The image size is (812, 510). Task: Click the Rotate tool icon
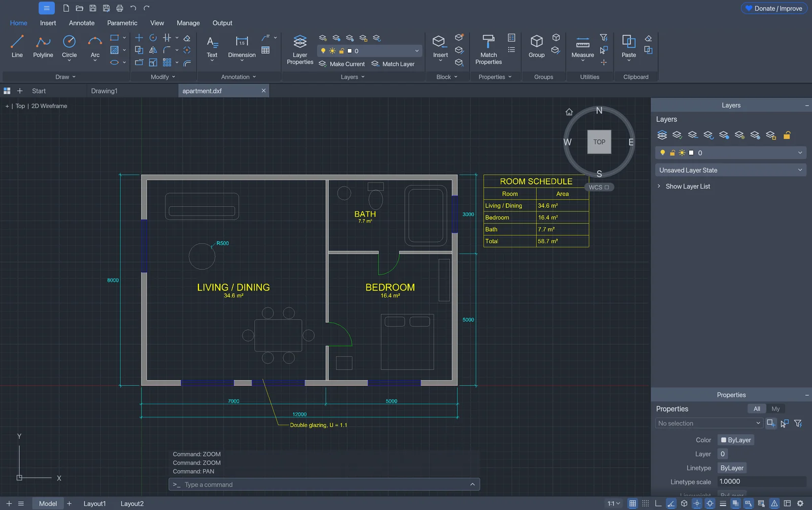[153, 38]
